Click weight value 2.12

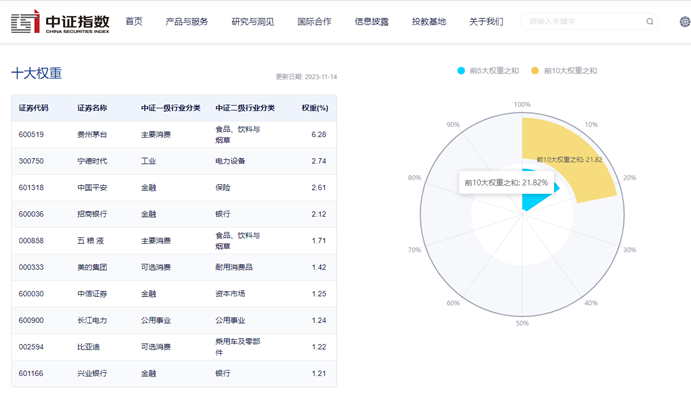(x=319, y=214)
